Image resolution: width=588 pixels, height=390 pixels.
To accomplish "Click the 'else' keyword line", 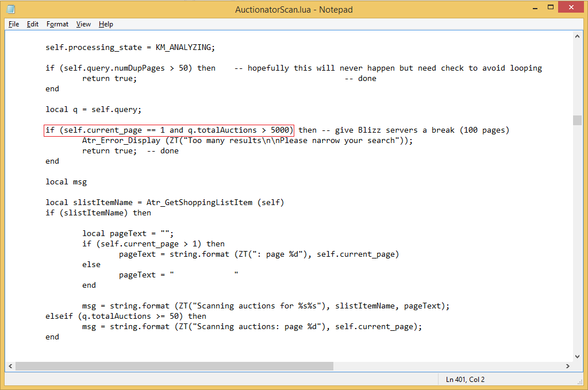I will pos(91,265).
